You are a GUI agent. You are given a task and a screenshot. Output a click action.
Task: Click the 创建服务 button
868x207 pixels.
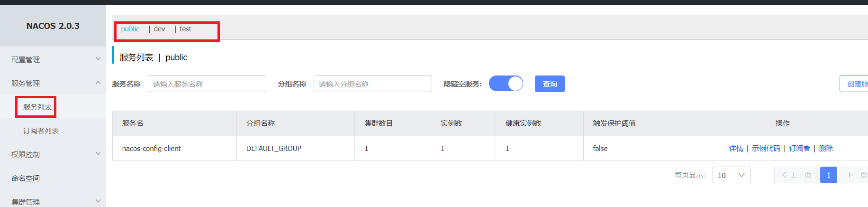coord(854,84)
